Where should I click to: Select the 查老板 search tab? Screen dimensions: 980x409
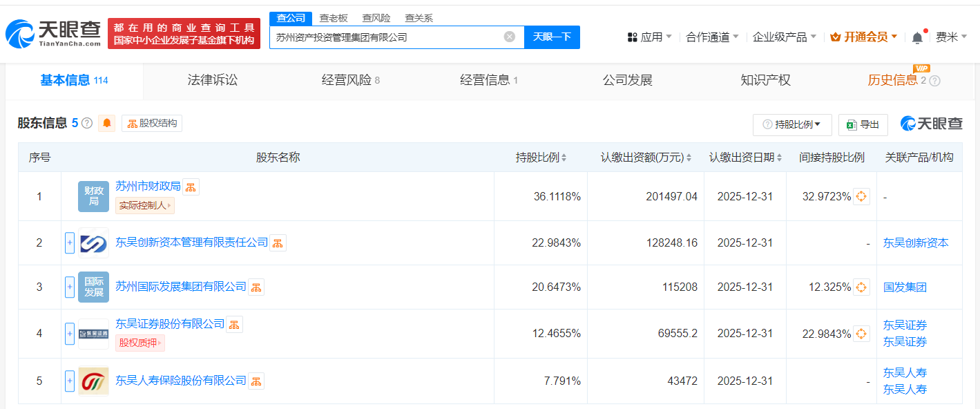(x=334, y=18)
